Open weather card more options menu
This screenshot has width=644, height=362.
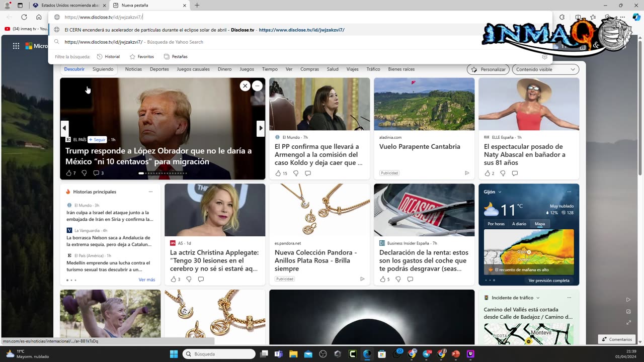pos(569,192)
